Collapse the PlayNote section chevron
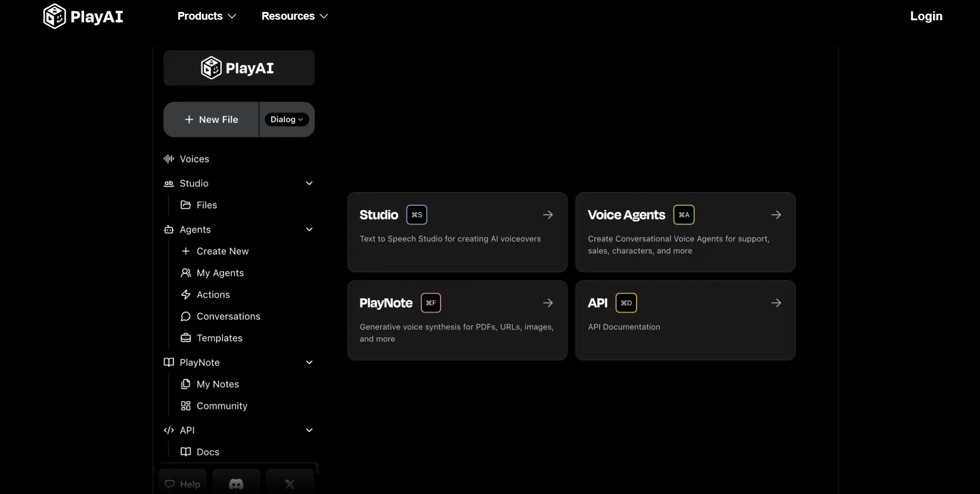The width and height of the screenshot is (980, 494). [309, 363]
